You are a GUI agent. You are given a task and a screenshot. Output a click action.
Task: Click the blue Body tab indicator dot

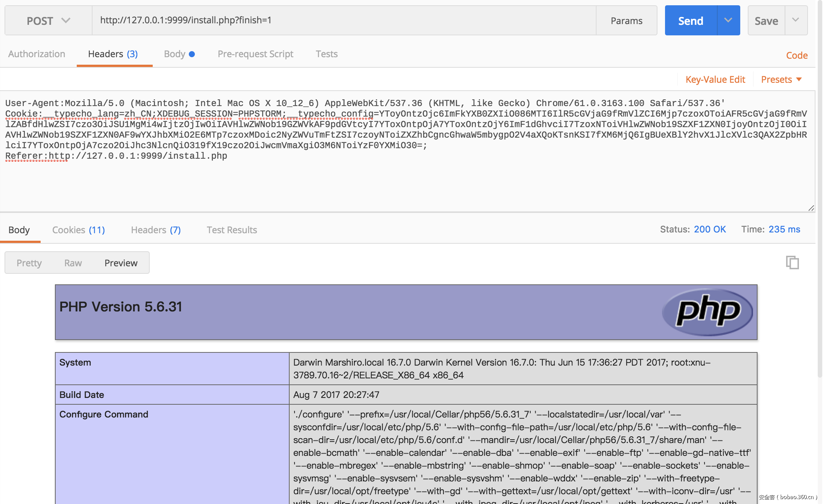coord(192,54)
